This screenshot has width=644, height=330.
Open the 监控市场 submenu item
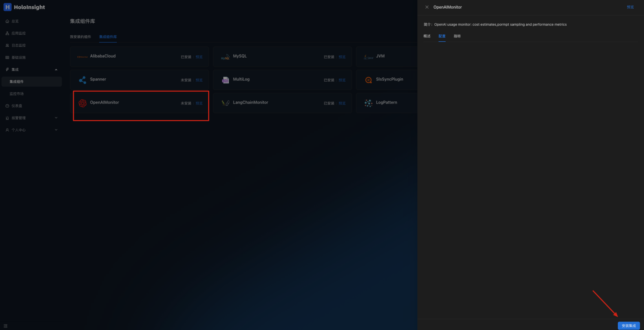31,94
